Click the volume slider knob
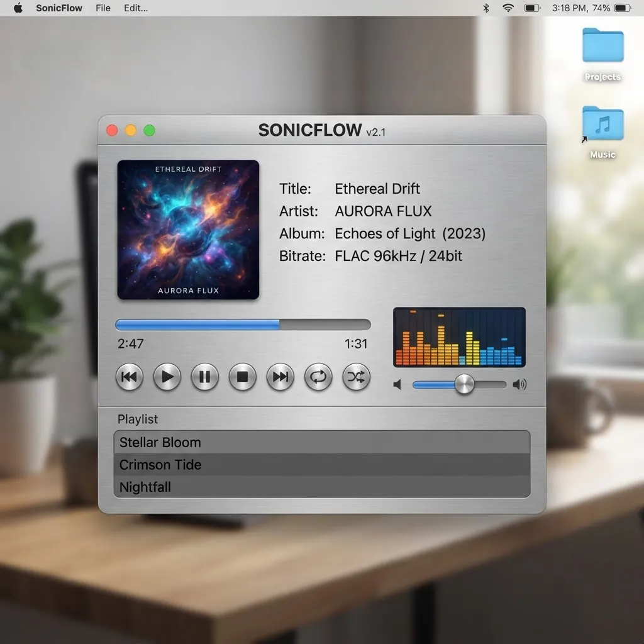 [465, 384]
